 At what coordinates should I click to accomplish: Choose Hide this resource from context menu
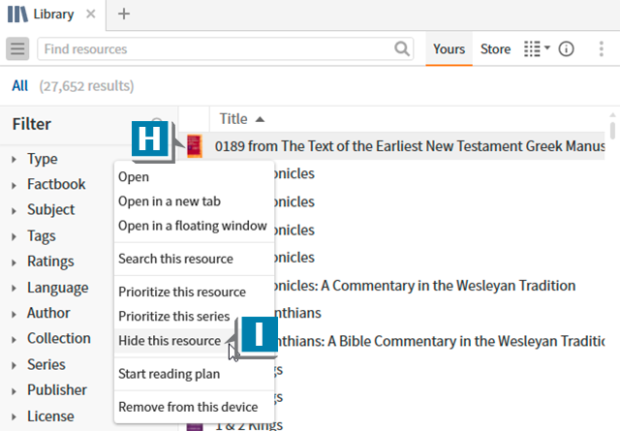pyautogui.click(x=169, y=340)
